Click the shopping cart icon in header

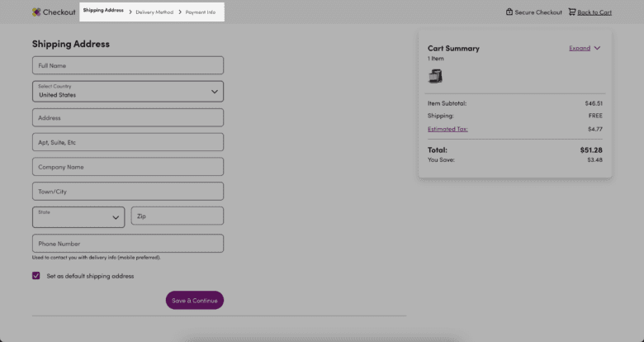571,12
